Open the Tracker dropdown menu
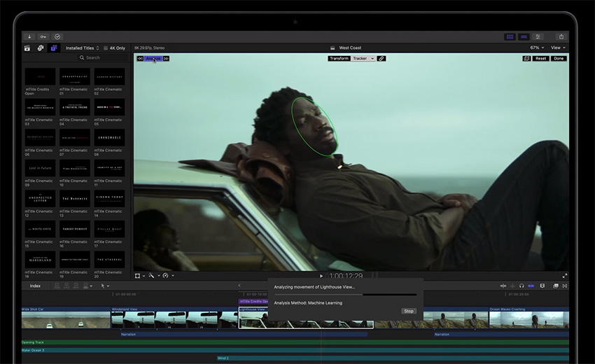595x364 pixels. [x=363, y=59]
